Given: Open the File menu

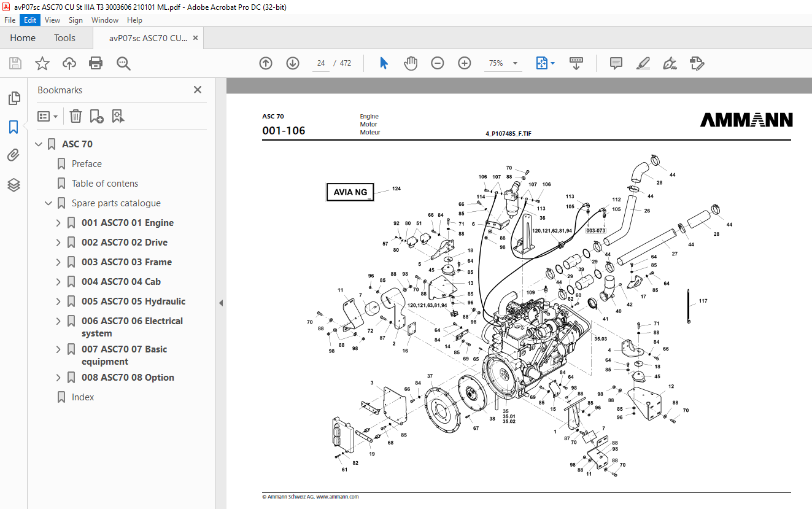Looking at the screenshot, I should tap(10, 20).
